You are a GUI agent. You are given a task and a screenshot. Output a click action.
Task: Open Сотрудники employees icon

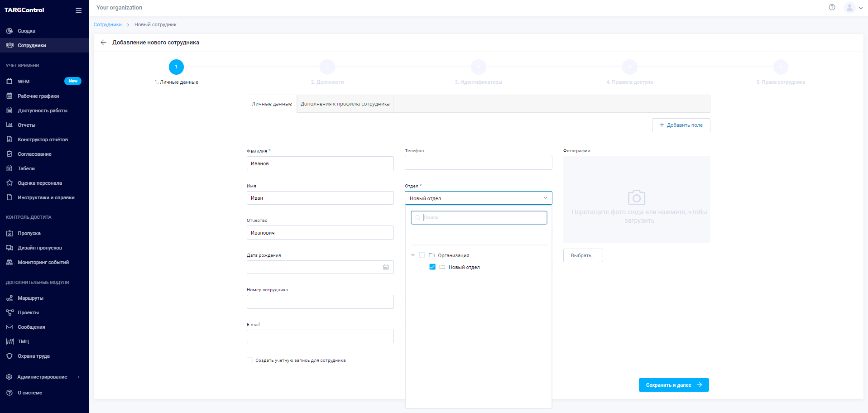pos(10,45)
